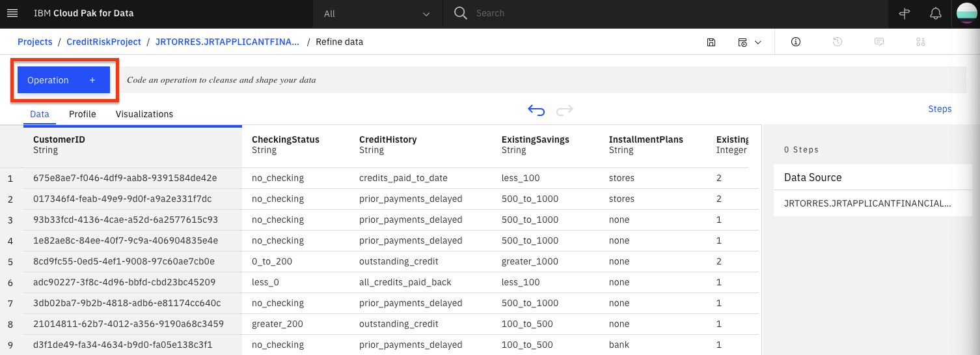Undo the last step with the arrow

coord(536,109)
